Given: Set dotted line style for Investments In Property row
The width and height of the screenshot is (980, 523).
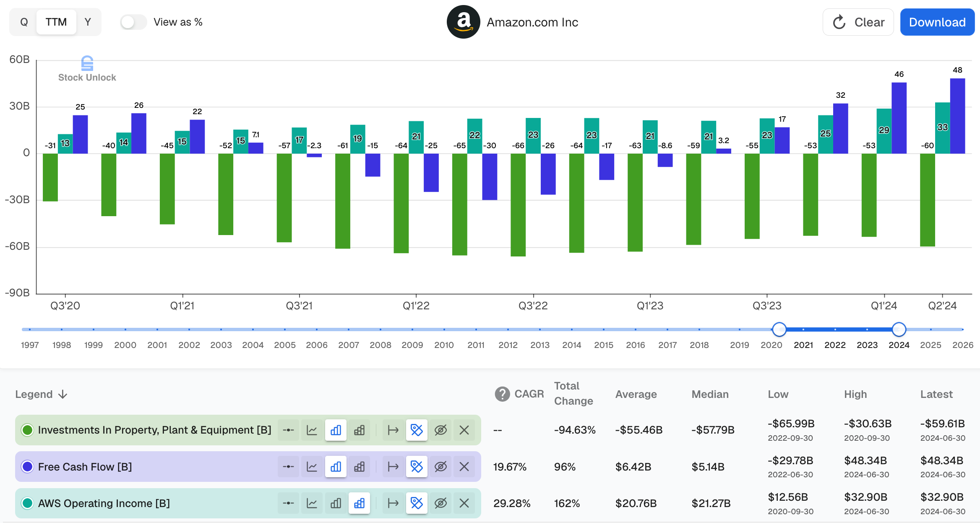Looking at the screenshot, I should pos(288,430).
